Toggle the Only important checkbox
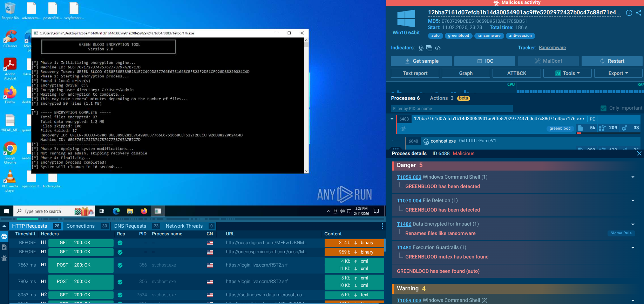Viewport: 644px width, 304px height. click(603, 108)
